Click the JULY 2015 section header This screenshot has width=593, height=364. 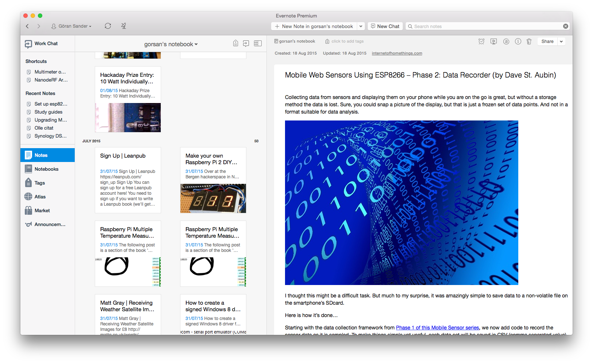(x=91, y=141)
